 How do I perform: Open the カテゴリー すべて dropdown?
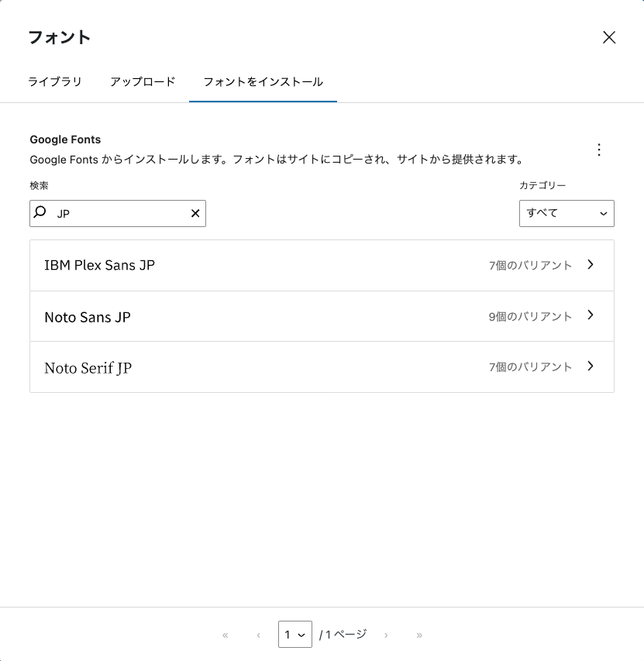pos(567,213)
